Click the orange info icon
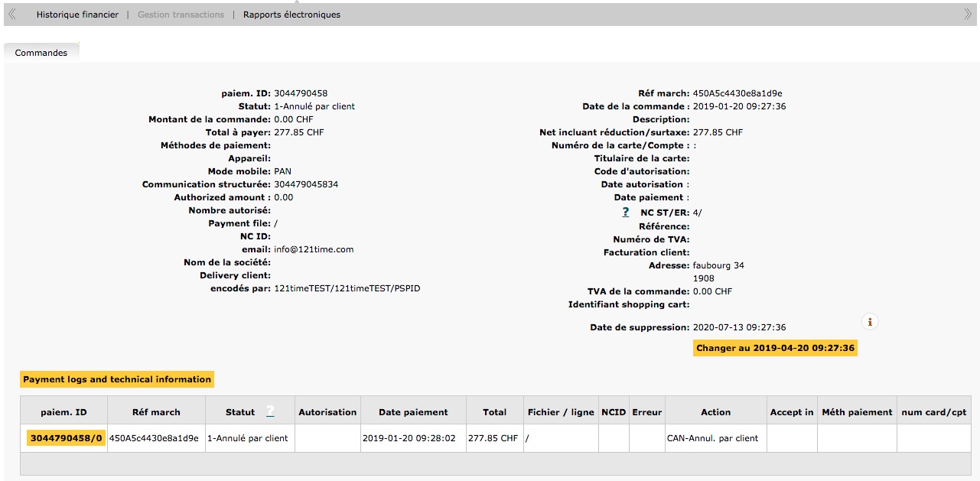The height and width of the screenshot is (481, 980). [869, 322]
